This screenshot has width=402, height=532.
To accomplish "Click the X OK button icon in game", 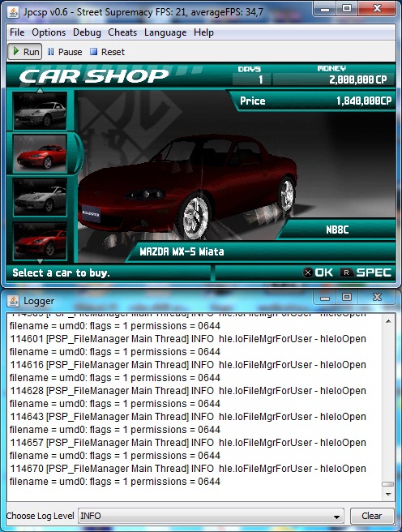I will 308,272.
